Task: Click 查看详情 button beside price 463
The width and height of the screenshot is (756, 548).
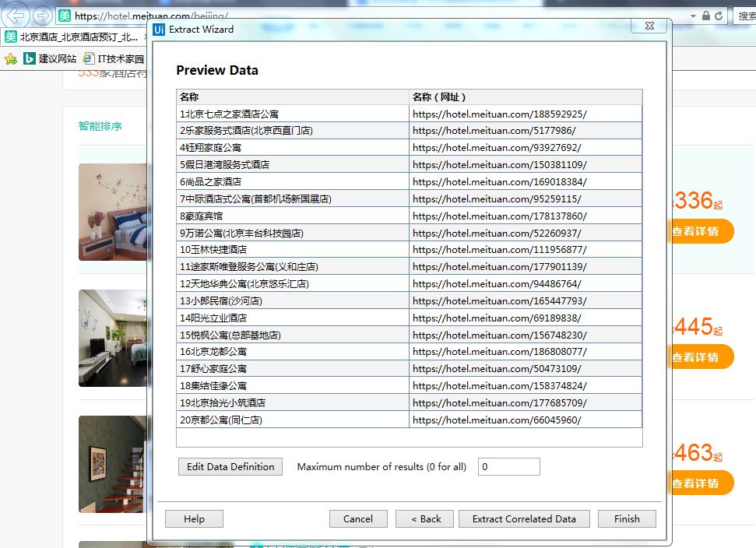Action: click(702, 483)
